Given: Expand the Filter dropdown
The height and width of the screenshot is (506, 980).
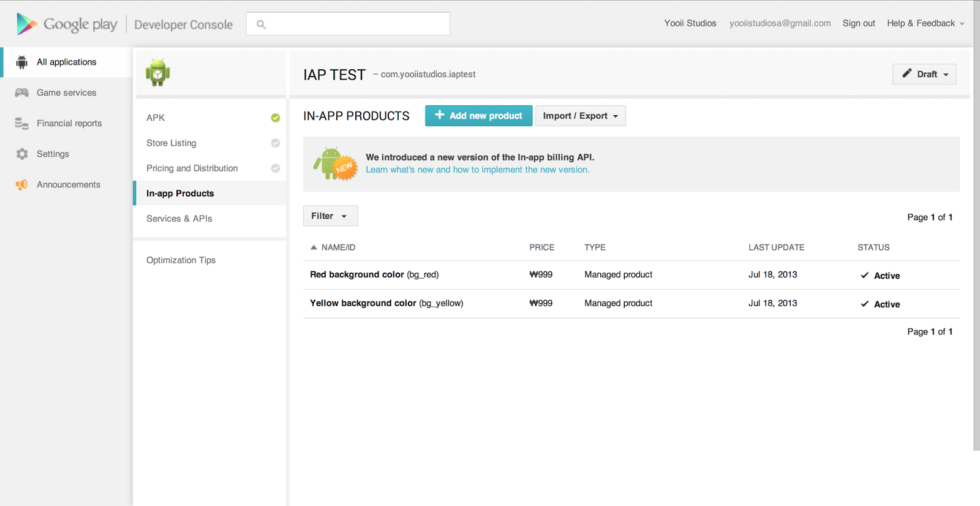Looking at the screenshot, I should pos(330,216).
